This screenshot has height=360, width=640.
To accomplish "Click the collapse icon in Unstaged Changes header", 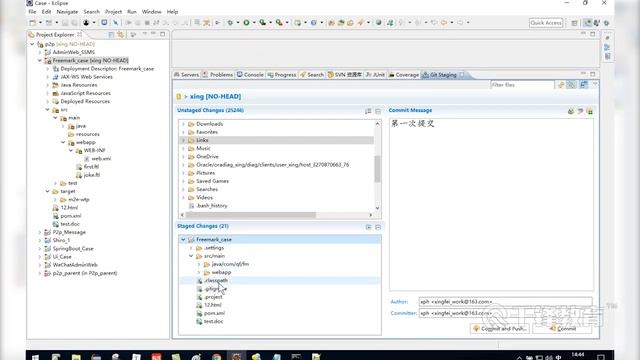I will point(378,111).
